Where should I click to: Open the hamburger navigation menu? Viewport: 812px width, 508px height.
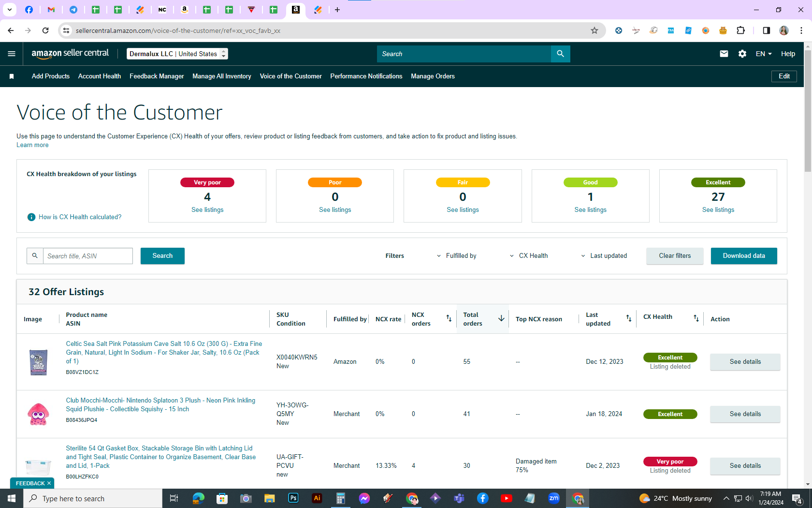12,54
